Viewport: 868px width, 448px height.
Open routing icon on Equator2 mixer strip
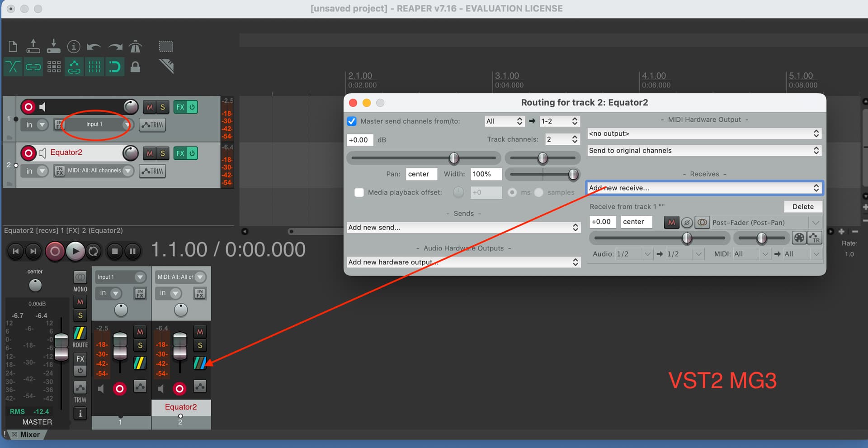[200, 363]
